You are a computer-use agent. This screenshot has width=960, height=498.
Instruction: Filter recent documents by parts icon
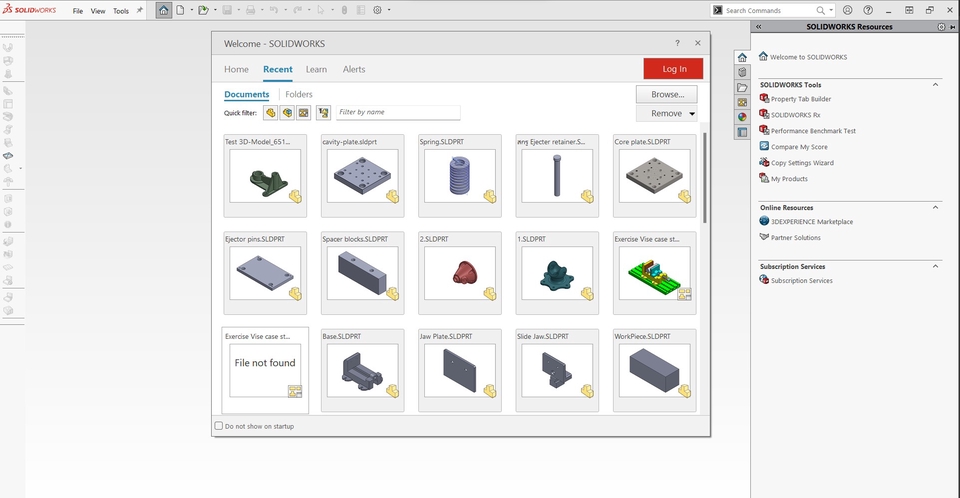(x=271, y=113)
